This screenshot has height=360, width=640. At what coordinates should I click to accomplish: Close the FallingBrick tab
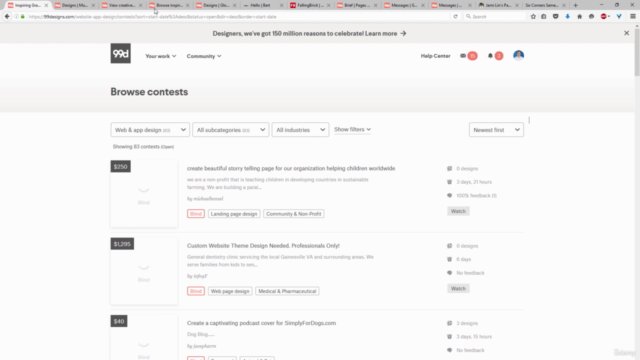coord(329,5)
